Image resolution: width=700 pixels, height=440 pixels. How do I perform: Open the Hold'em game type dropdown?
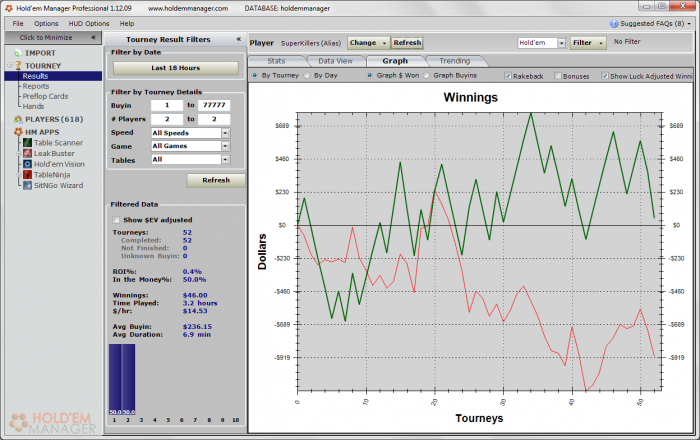pyautogui.click(x=542, y=43)
